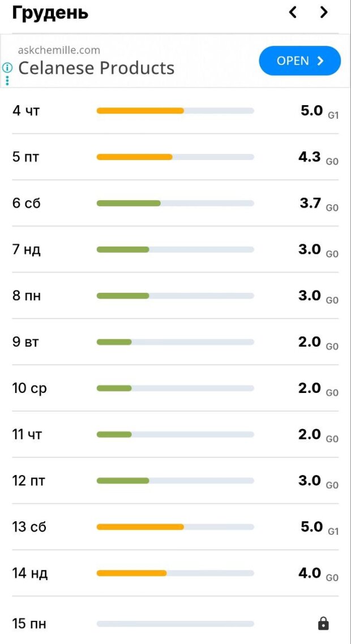Screen dimensions: 351x644
Task: Select the 5 пт day row
Action: pos(175,157)
